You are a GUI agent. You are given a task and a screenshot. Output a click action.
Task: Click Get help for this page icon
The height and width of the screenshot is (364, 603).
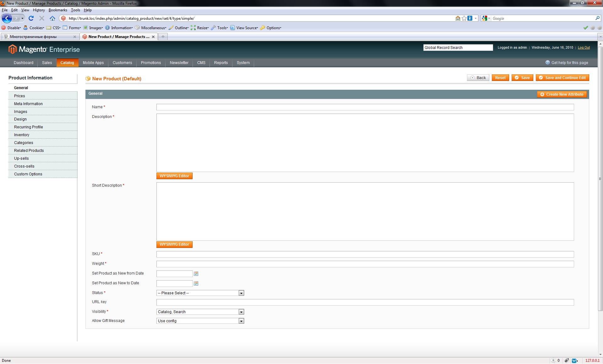click(x=547, y=62)
